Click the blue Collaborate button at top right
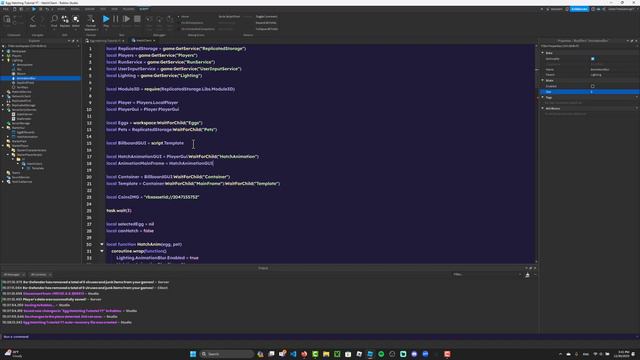The height and width of the screenshot is (360, 640). [579, 9]
